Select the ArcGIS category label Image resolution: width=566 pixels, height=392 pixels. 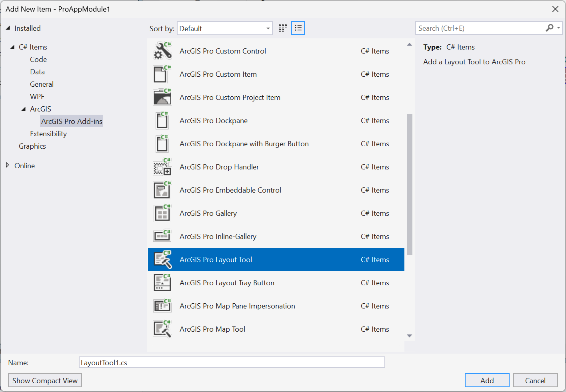click(40, 109)
